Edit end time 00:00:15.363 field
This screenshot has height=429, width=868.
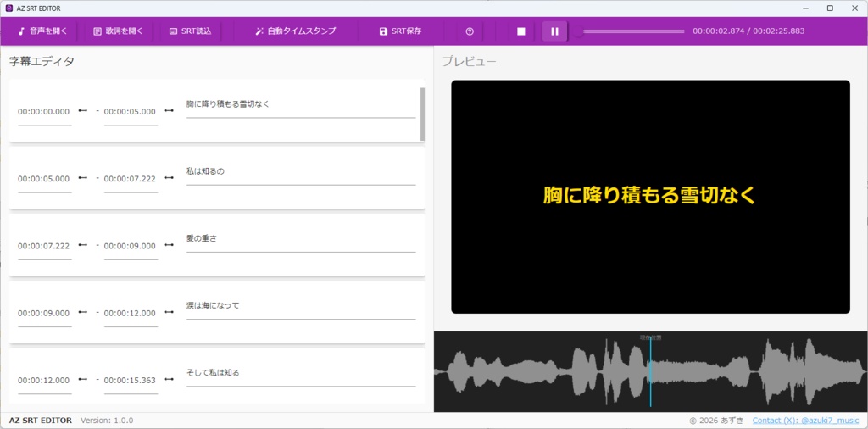(x=131, y=381)
